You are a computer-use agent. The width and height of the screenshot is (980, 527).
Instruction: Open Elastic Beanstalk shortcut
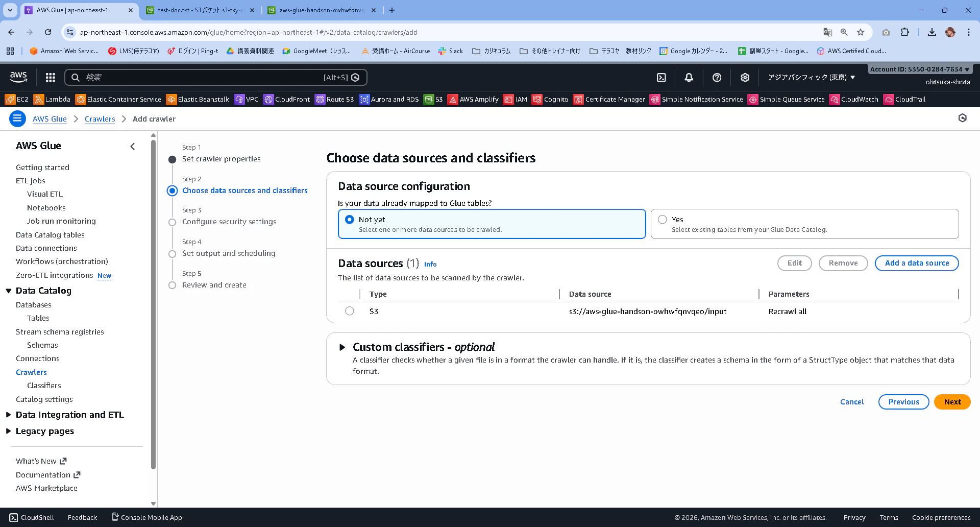(198, 100)
